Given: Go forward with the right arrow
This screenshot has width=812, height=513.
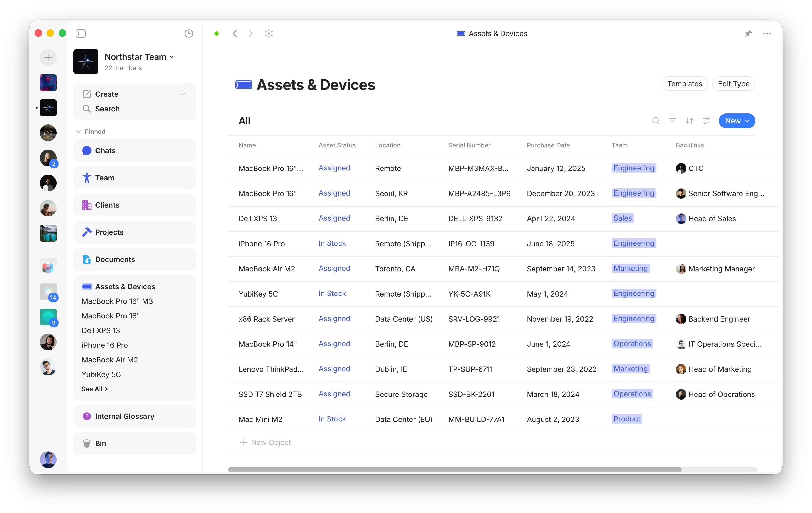Looking at the screenshot, I should coord(250,33).
